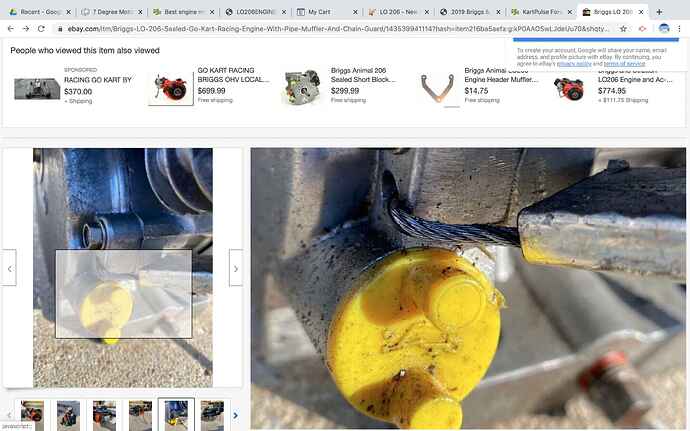Image resolution: width=690 pixels, height=431 pixels.
Task: Open the Briggs Animal 206 Sealed Short Block listing
Action: pos(363,75)
